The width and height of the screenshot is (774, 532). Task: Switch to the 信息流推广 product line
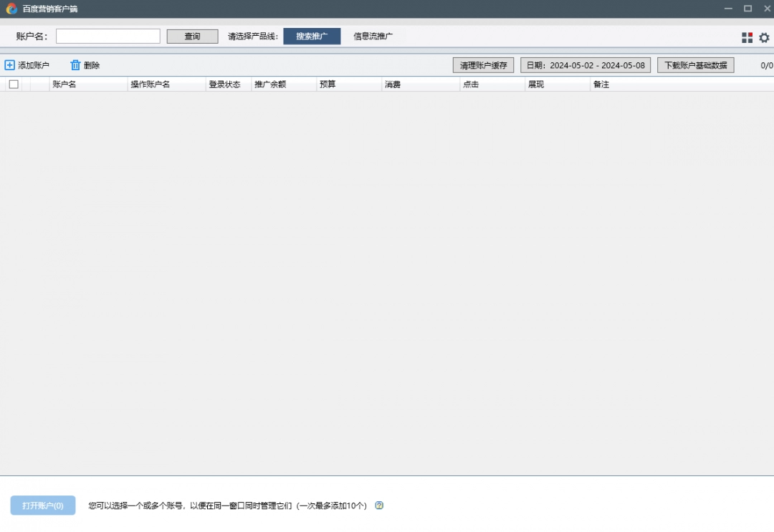(373, 36)
